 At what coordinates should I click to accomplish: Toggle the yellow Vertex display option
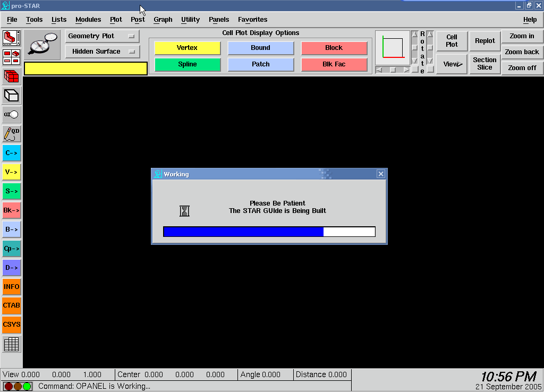(188, 48)
